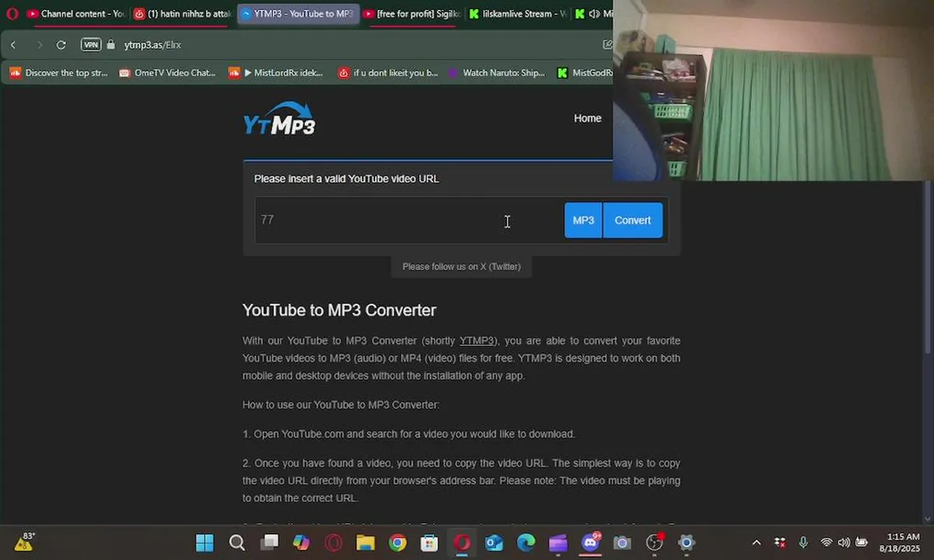Viewport: 934px width, 560px height.
Task: Click the How to use our converter line
Action: pos(341,405)
